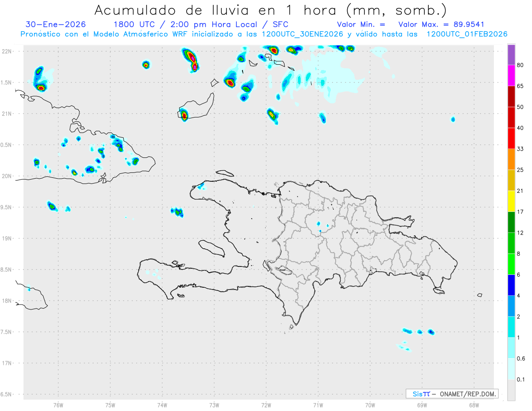Select the date label "30-Ene-2026"
The height and width of the screenshot is (411, 532).
[56, 24]
